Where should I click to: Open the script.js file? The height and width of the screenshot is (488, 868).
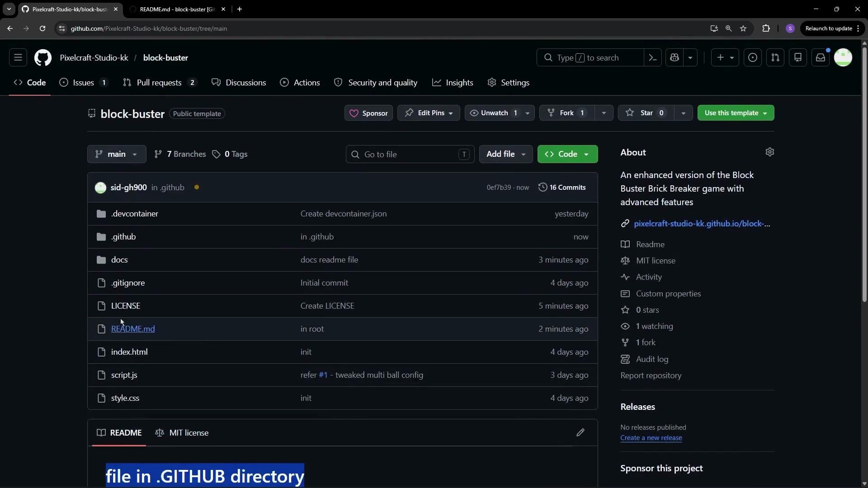124,375
